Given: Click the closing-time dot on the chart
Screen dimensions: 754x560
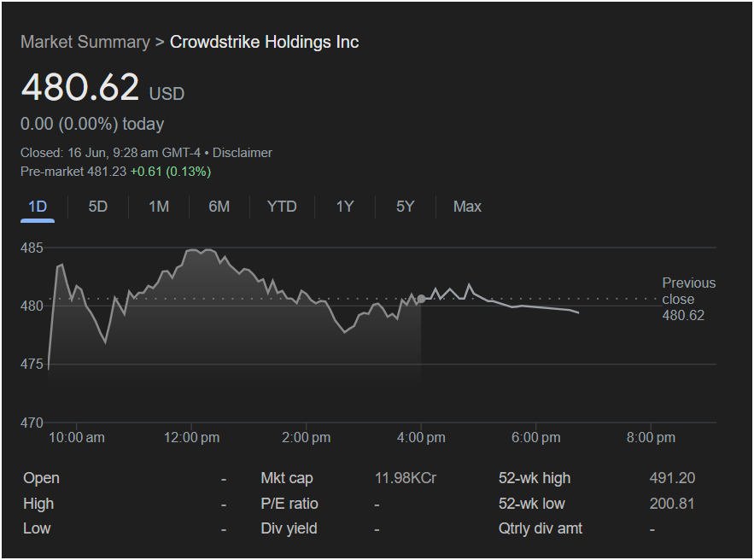Looking at the screenshot, I should pos(421,299).
